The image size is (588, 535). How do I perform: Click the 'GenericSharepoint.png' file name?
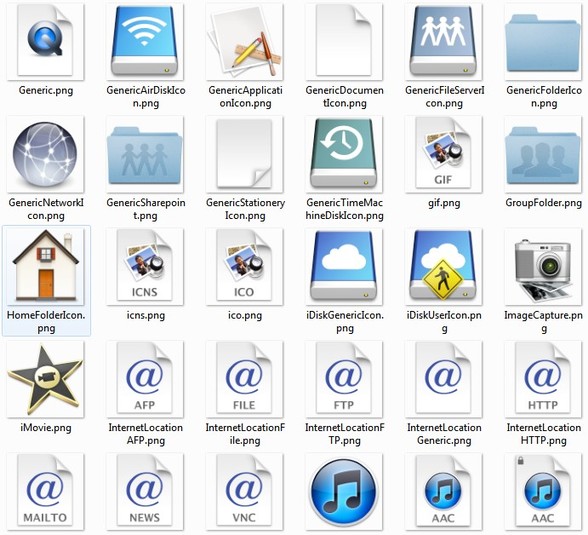click(146, 209)
